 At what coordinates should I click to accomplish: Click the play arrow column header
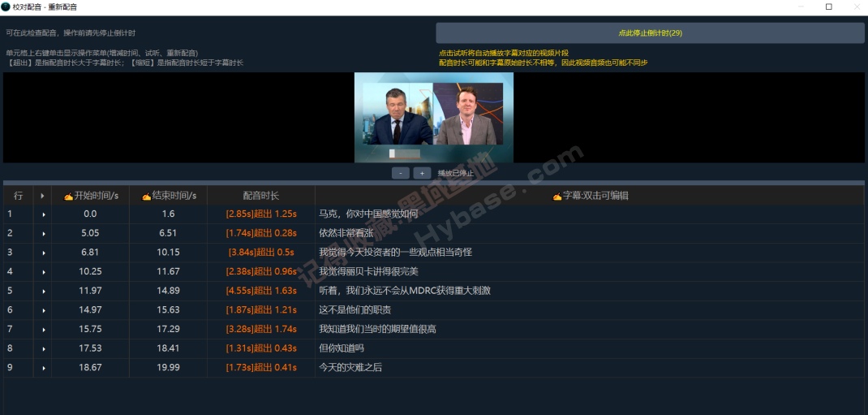click(x=43, y=196)
